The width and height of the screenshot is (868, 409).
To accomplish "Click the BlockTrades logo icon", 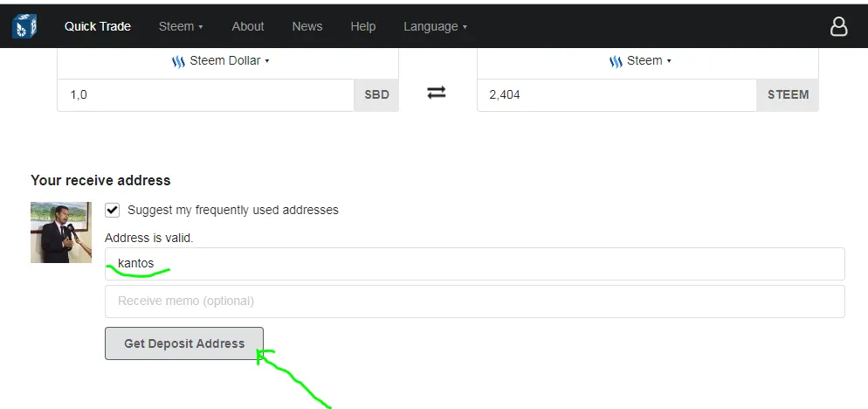I will [24, 26].
